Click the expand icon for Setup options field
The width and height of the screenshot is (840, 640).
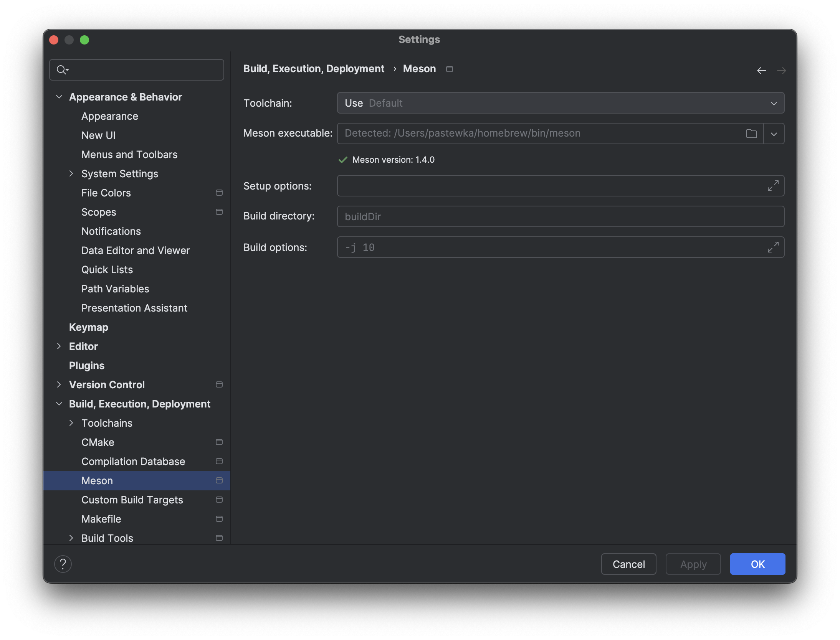[x=774, y=186]
